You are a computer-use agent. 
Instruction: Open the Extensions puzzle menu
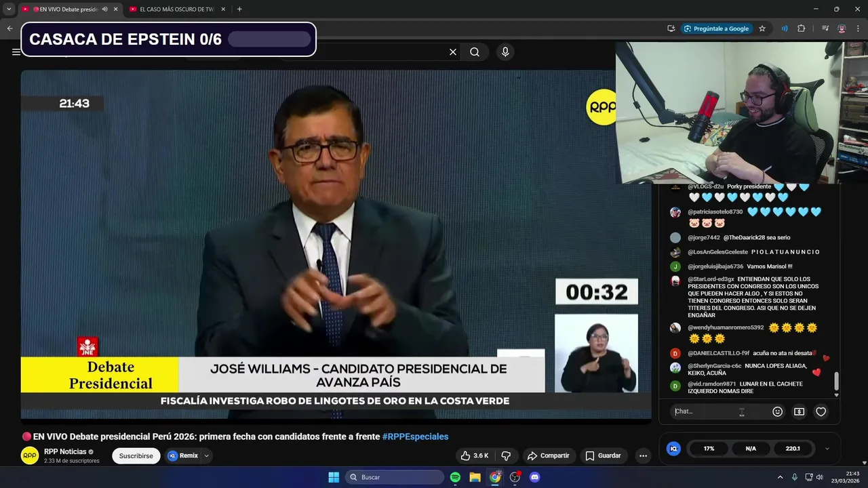(x=802, y=28)
